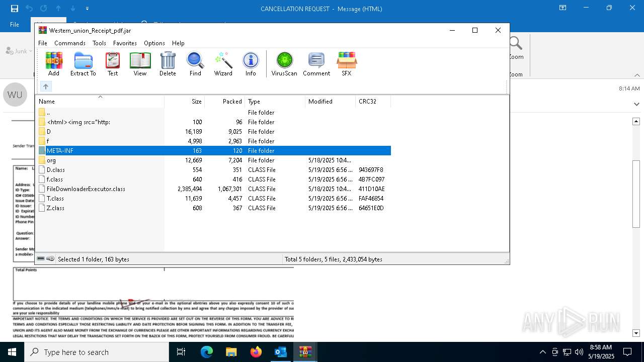Click the Add archive toolbar icon
The width and height of the screenshot is (644, 362).
(54, 64)
